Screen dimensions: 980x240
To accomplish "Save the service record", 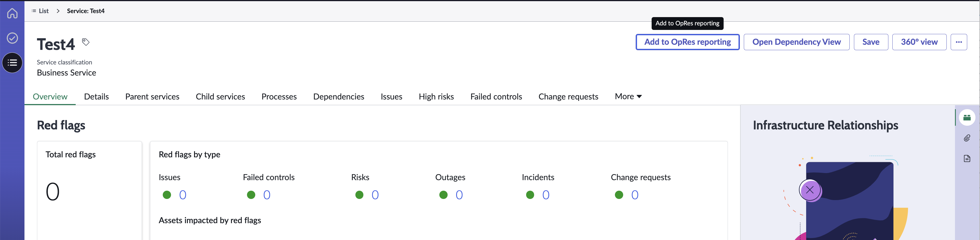I will click(x=870, y=42).
